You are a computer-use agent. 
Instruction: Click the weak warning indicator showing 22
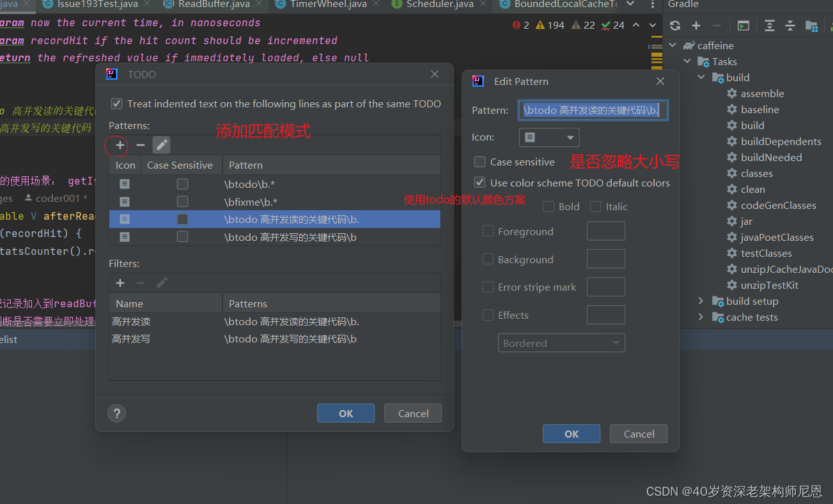583,25
